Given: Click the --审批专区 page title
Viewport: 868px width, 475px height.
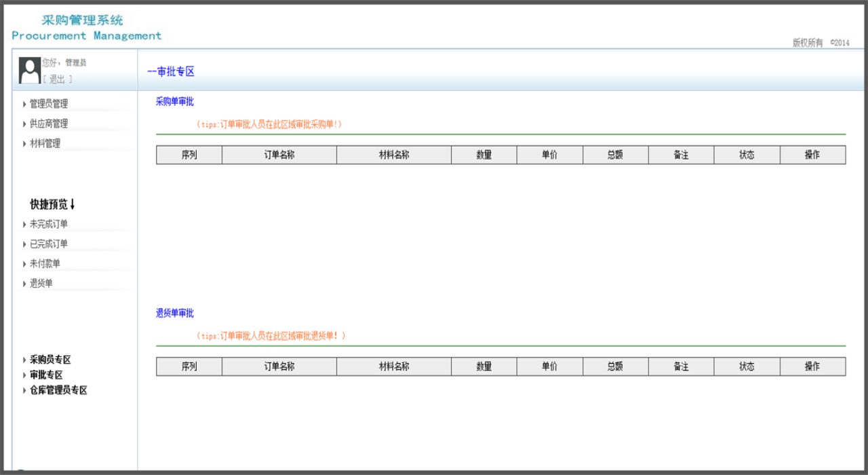Looking at the screenshot, I should click(171, 72).
